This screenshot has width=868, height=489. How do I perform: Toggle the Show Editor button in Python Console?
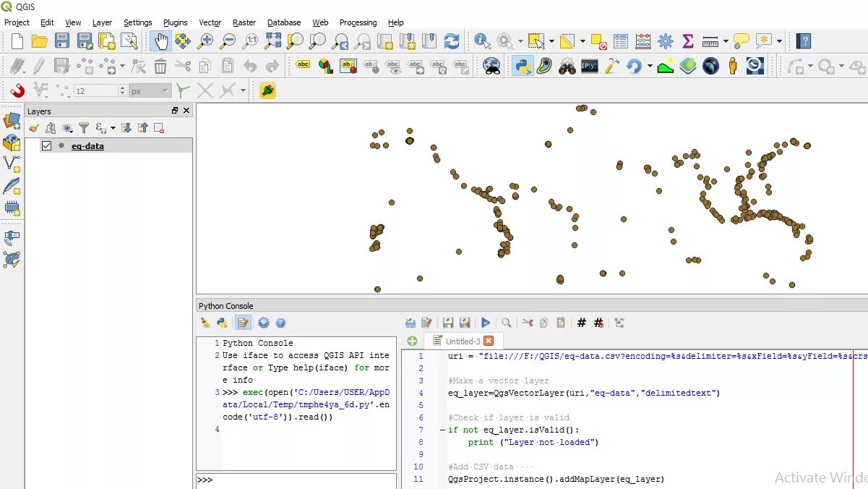(243, 323)
